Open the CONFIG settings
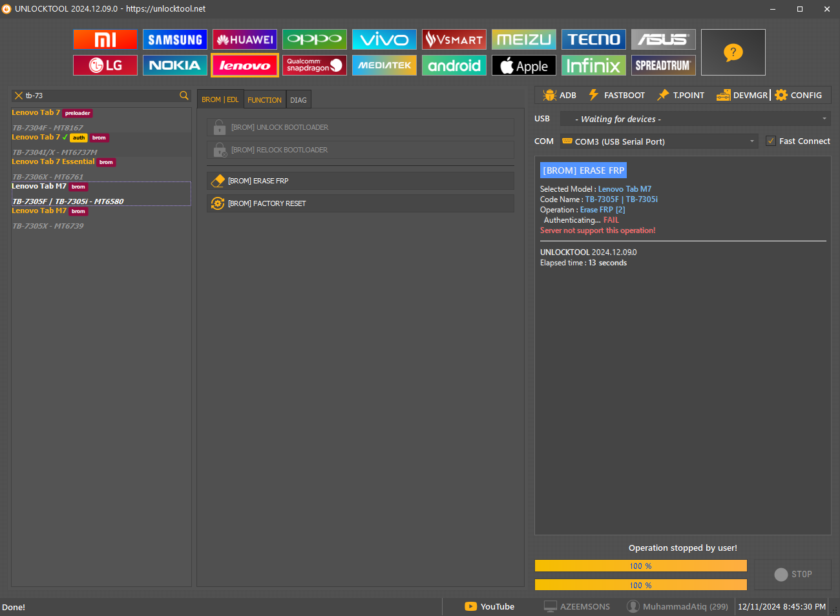840x616 pixels. tap(799, 95)
